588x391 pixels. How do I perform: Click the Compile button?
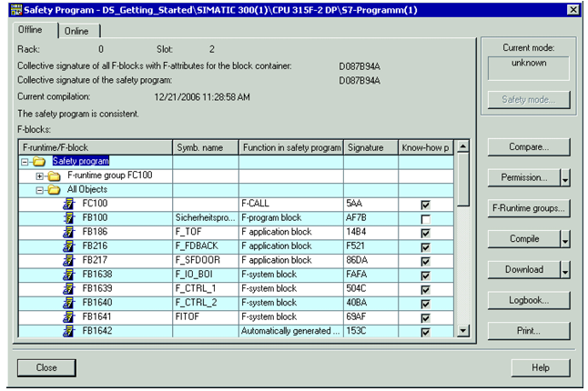pyautogui.click(x=524, y=239)
